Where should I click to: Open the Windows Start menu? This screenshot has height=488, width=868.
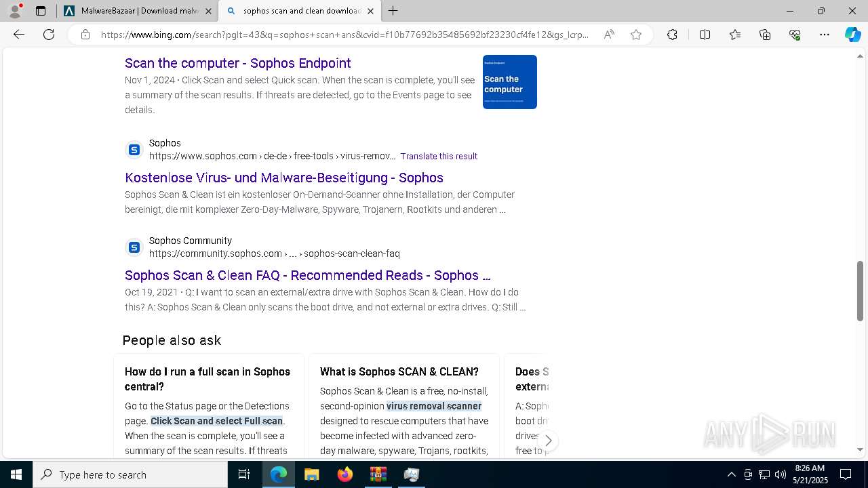[x=16, y=474]
